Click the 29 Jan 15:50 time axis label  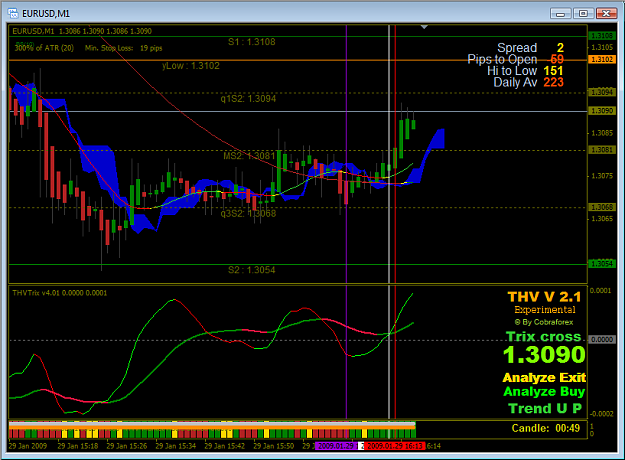[x=274, y=446]
